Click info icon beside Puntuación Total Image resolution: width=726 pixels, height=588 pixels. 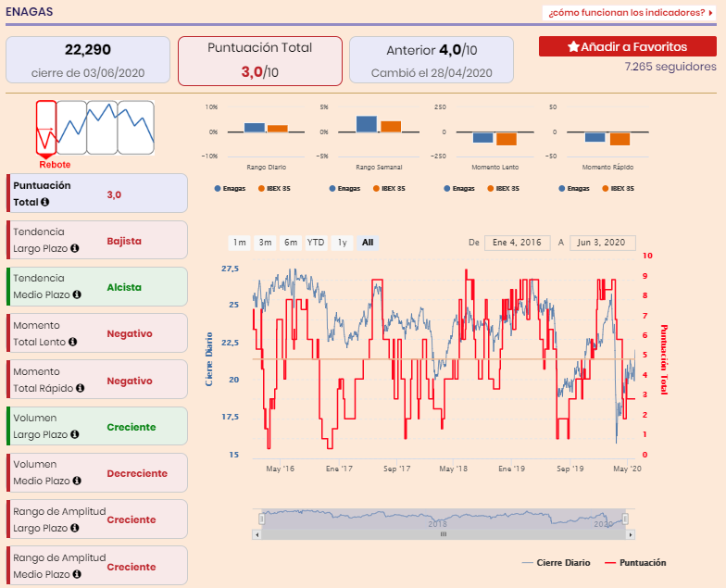pos(44,202)
